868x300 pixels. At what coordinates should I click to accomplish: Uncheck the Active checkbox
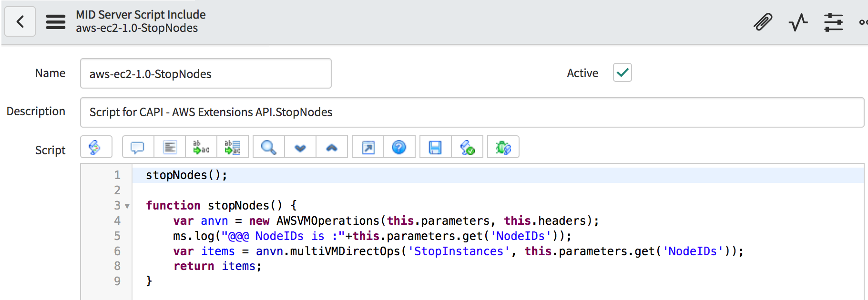623,72
